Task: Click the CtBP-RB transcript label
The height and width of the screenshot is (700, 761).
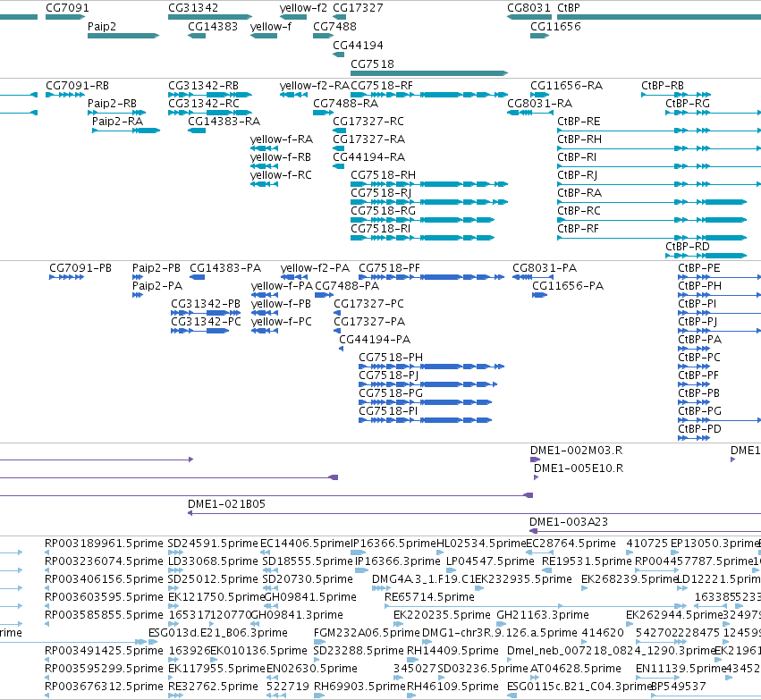Action: [x=663, y=86]
